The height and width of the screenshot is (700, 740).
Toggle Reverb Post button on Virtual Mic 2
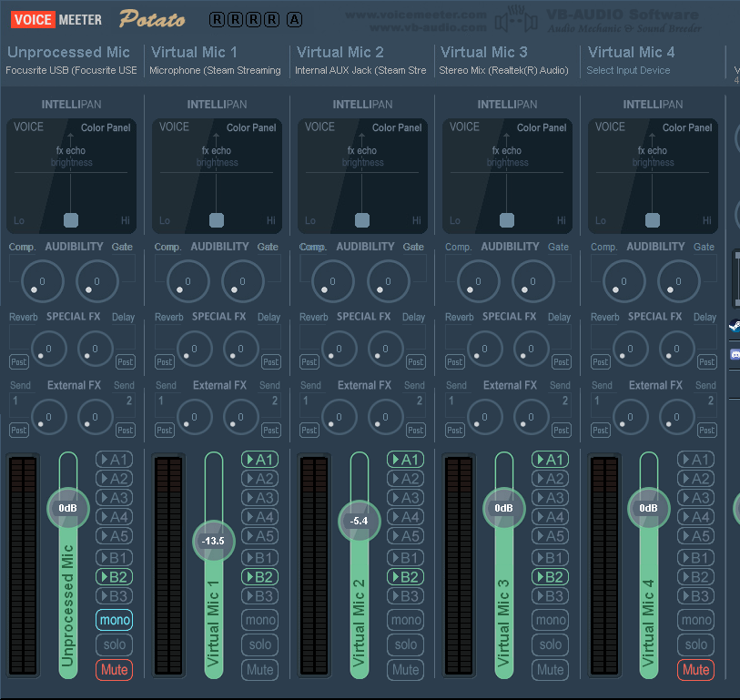[309, 362]
